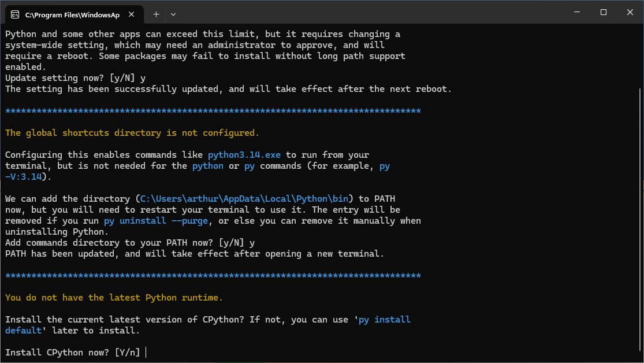Click 'You do not have the latest Python runtime.'
Viewport: 644px width, 363px height.
coord(114,298)
